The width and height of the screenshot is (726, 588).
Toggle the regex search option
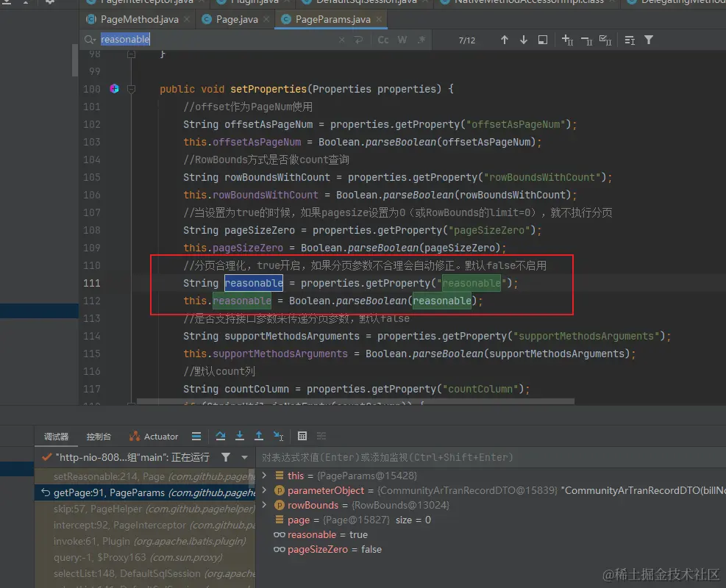click(x=421, y=40)
